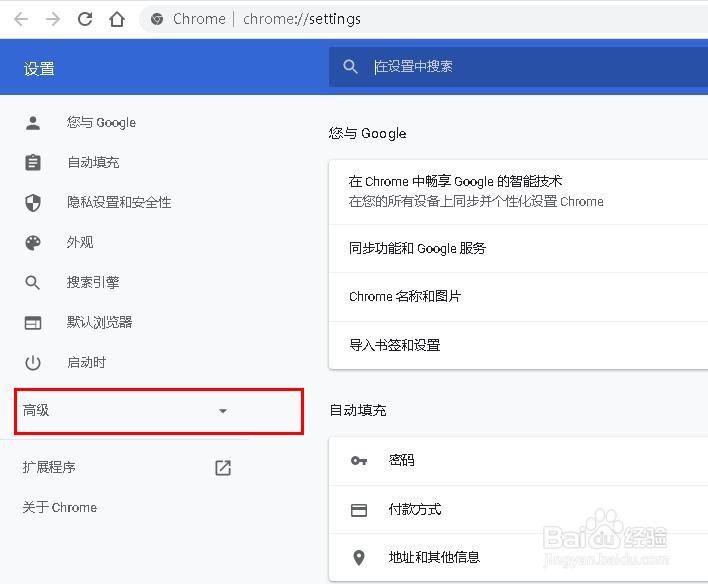The height and width of the screenshot is (584, 708).
Task: Open the 密码 settings row
Action: 518,461
